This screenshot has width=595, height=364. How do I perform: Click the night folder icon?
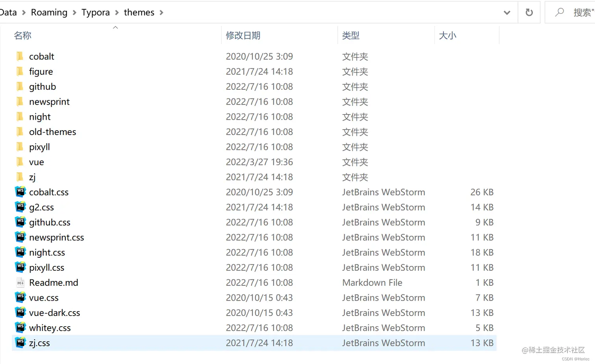(20, 116)
